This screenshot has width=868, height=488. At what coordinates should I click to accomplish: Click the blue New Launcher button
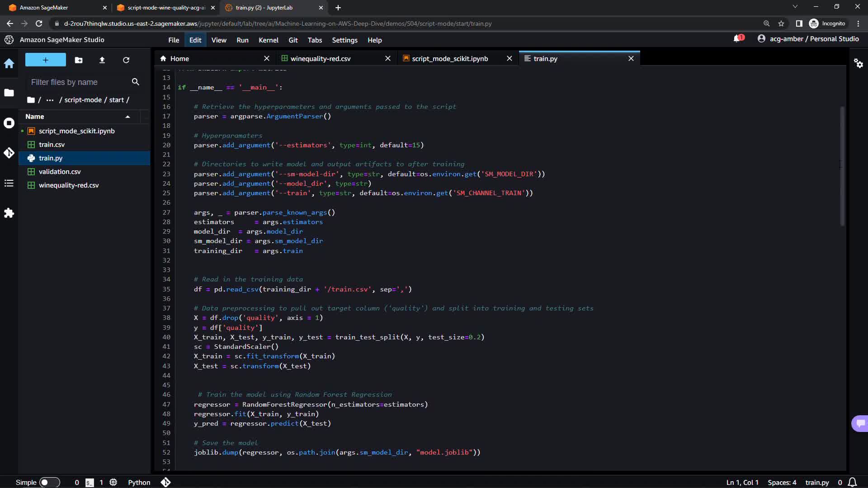point(45,60)
